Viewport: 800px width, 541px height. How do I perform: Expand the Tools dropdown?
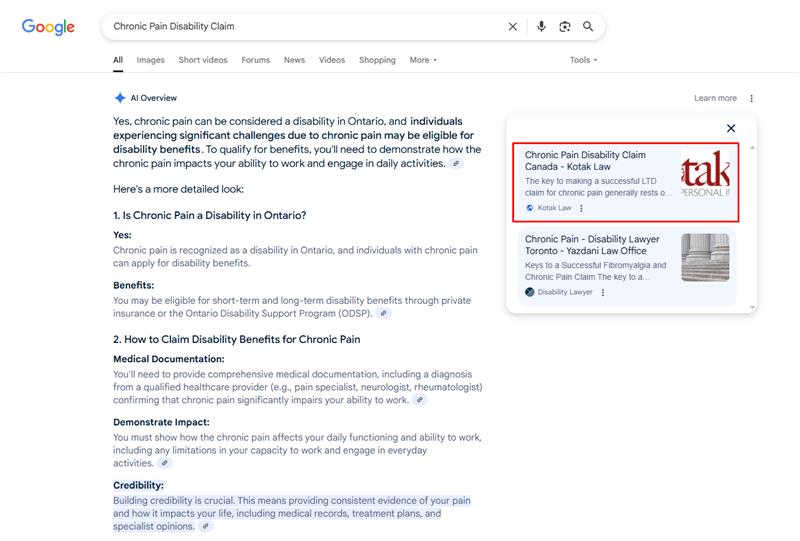coord(583,60)
